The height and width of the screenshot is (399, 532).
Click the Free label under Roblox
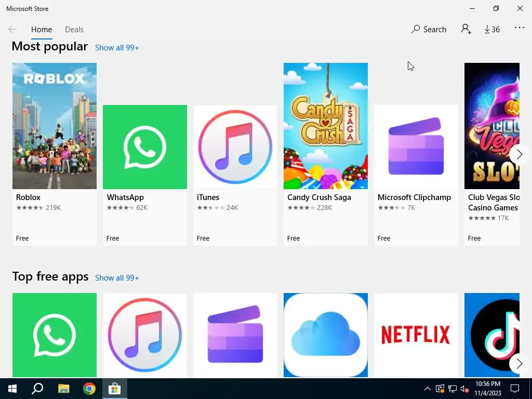[22, 238]
